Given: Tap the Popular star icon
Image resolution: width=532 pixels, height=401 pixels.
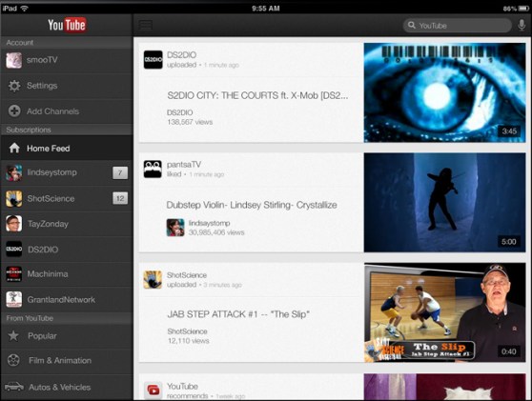Looking at the screenshot, I should [13, 336].
